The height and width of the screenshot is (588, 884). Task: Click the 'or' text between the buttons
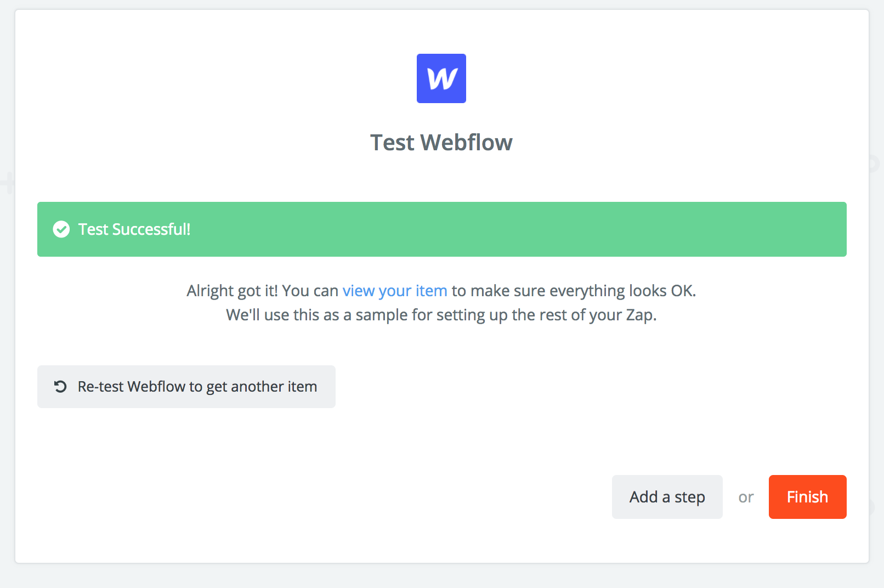tap(746, 497)
